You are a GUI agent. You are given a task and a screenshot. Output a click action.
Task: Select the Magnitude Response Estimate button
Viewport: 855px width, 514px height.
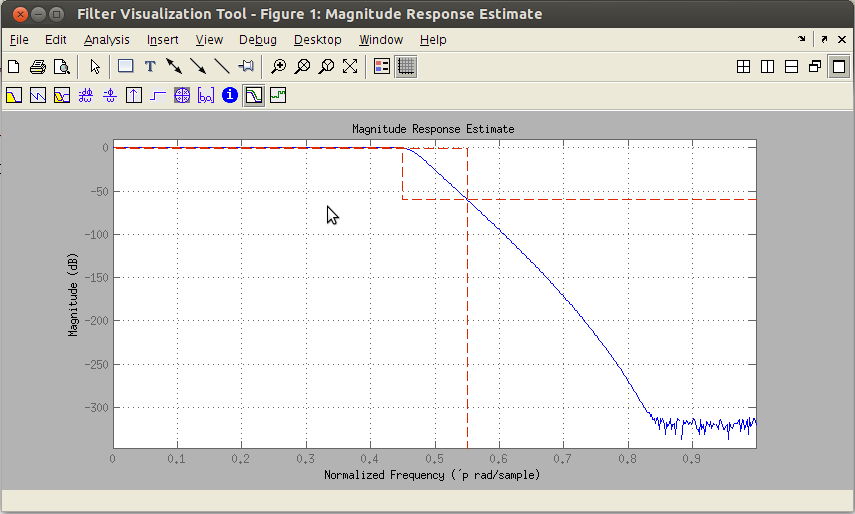tap(254, 96)
